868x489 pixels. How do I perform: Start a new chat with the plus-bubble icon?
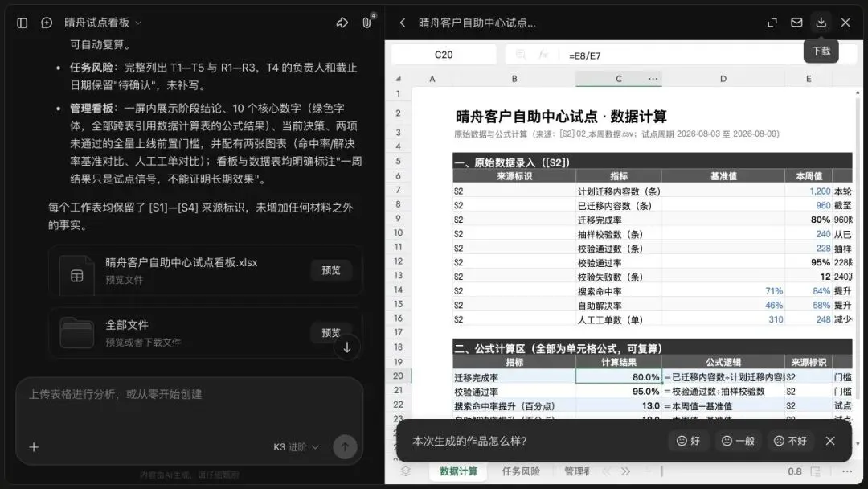47,23
